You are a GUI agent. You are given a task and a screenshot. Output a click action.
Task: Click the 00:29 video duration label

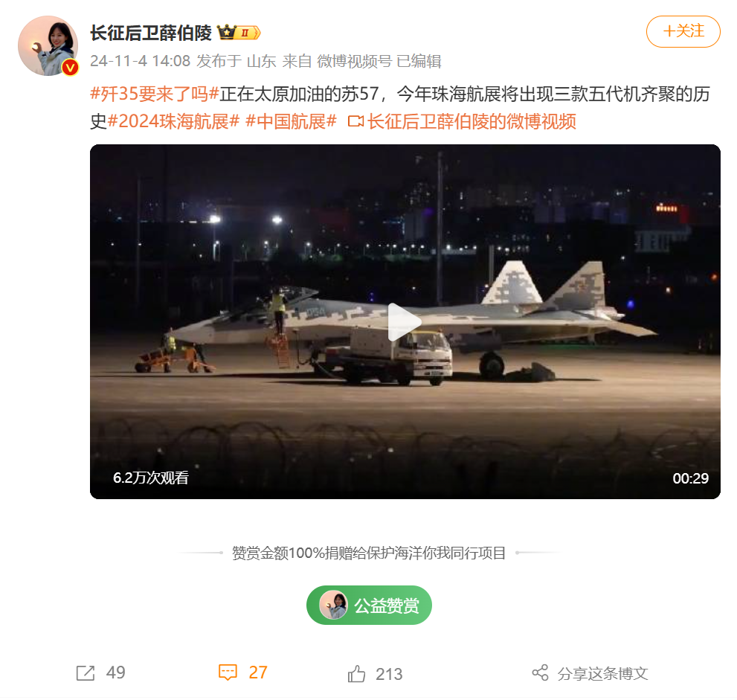(x=690, y=478)
